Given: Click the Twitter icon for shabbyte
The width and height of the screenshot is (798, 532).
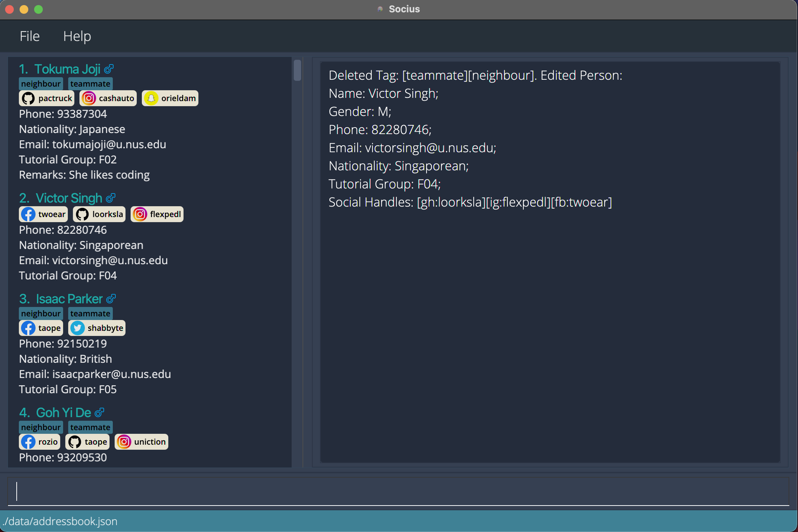Looking at the screenshot, I should point(78,328).
